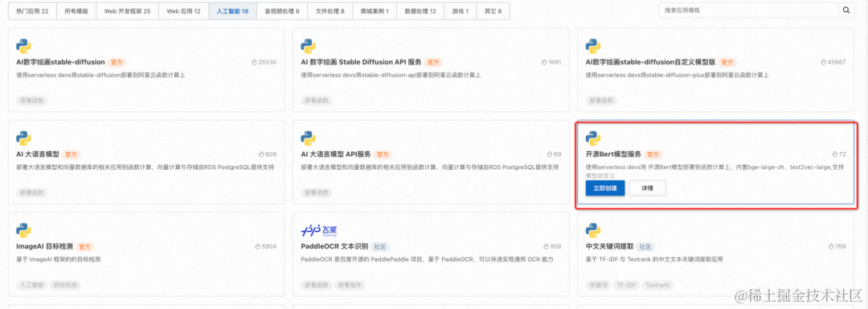The image size is (868, 309).
Task: Click the TF-IDF tag
Action: click(627, 285)
